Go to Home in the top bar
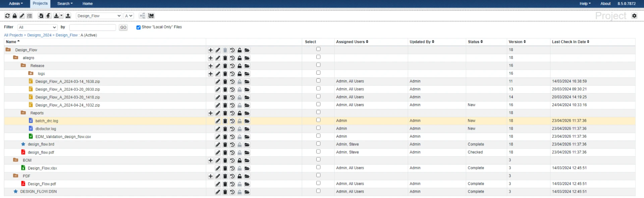Viewport: 644px width, 198px height. click(88, 4)
